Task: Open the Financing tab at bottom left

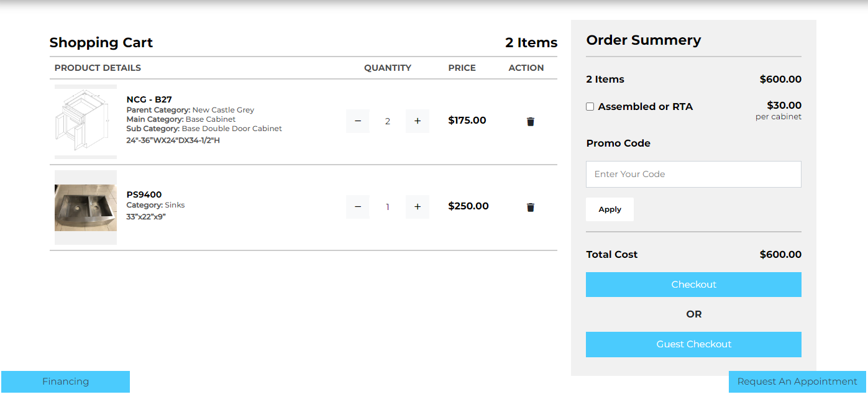Action: click(66, 381)
